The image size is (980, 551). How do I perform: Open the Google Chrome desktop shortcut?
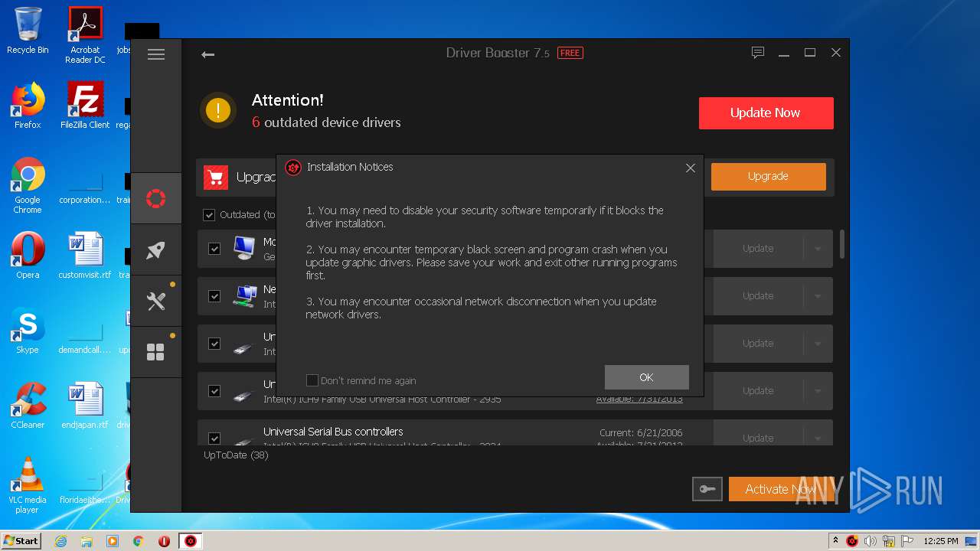(x=28, y=186)
